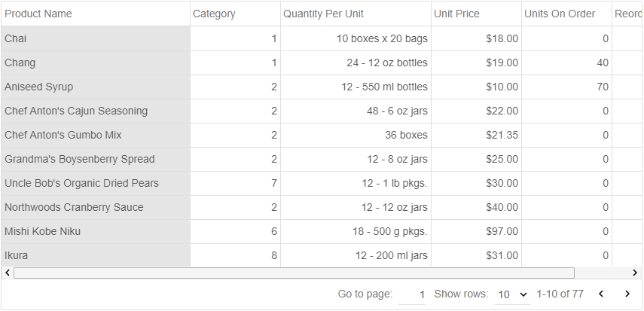The image size is (644, 311).
Task: Click Chef Anton's Gumbo Mix cell
Action: pyautogui.click(x=96, y=135)
